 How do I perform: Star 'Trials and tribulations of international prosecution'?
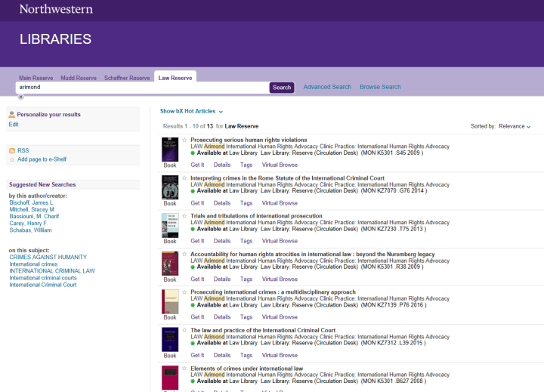(184, 216)
